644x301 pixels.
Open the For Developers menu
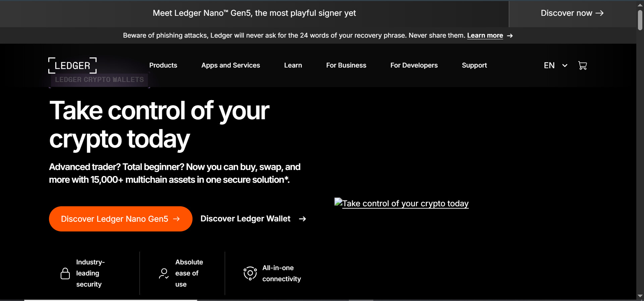coord(414,66)
